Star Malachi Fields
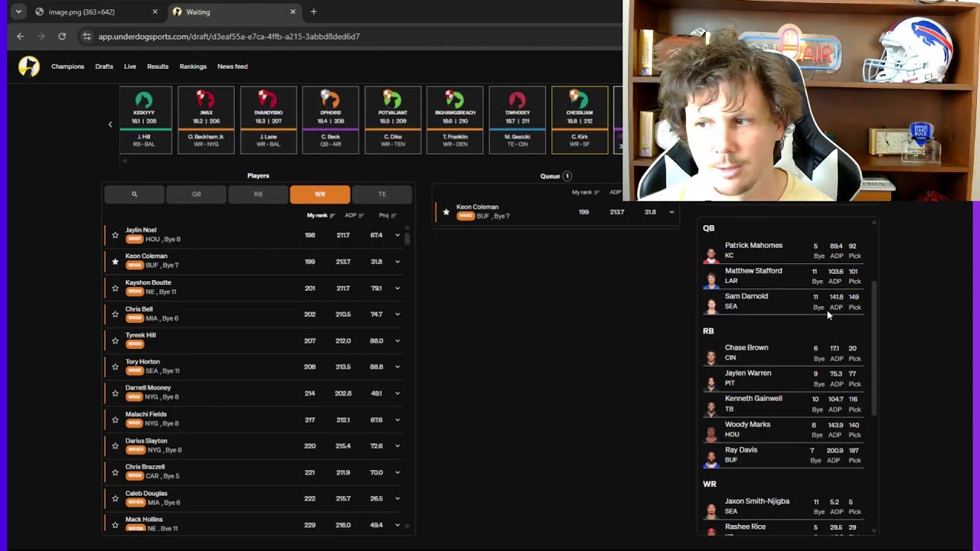Screen dimensions: 980x551 [115, 419]
